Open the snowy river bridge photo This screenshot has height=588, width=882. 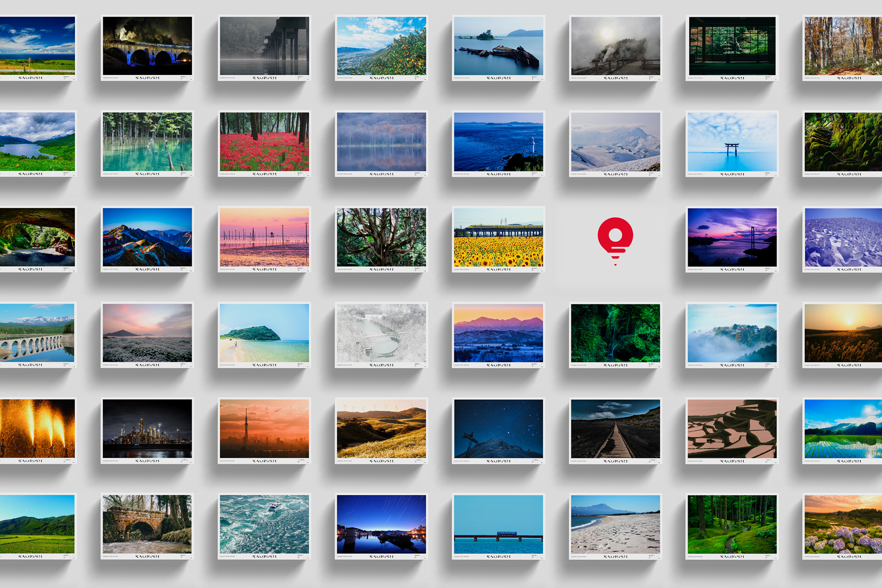(x=381, y=333)
